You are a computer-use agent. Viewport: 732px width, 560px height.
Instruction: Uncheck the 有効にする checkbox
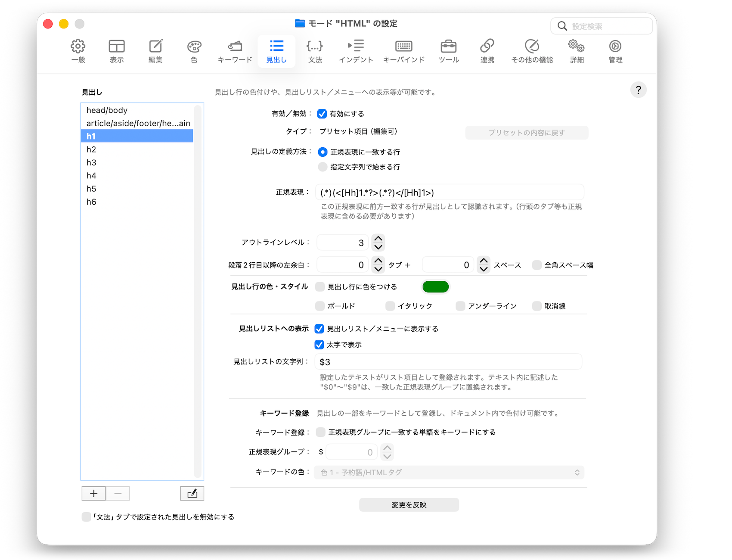click(322, 114)
